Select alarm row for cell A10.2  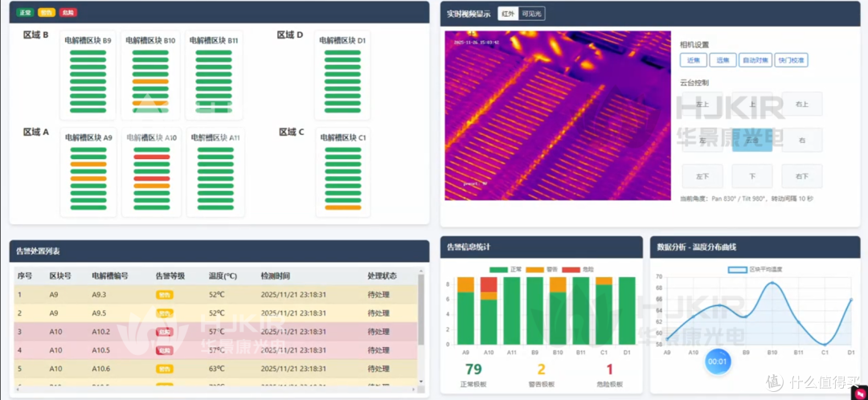pos(215,332)
